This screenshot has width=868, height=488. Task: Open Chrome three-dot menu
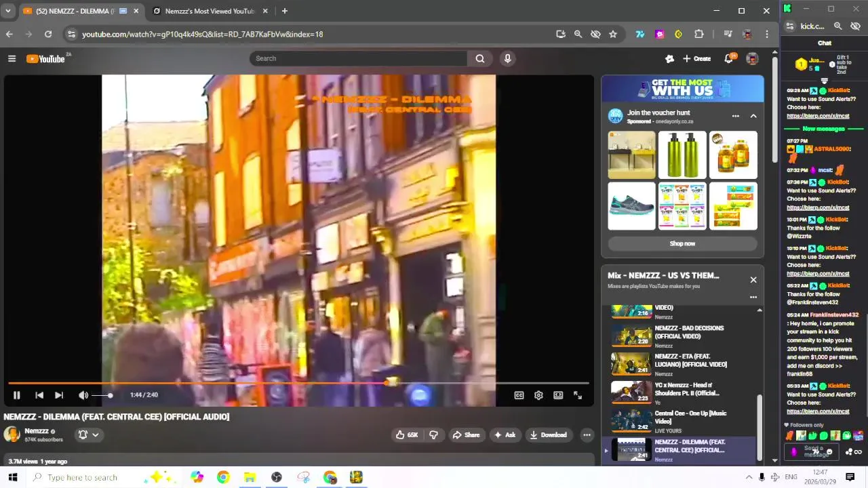pyautogui.click(x=767, y=34)
